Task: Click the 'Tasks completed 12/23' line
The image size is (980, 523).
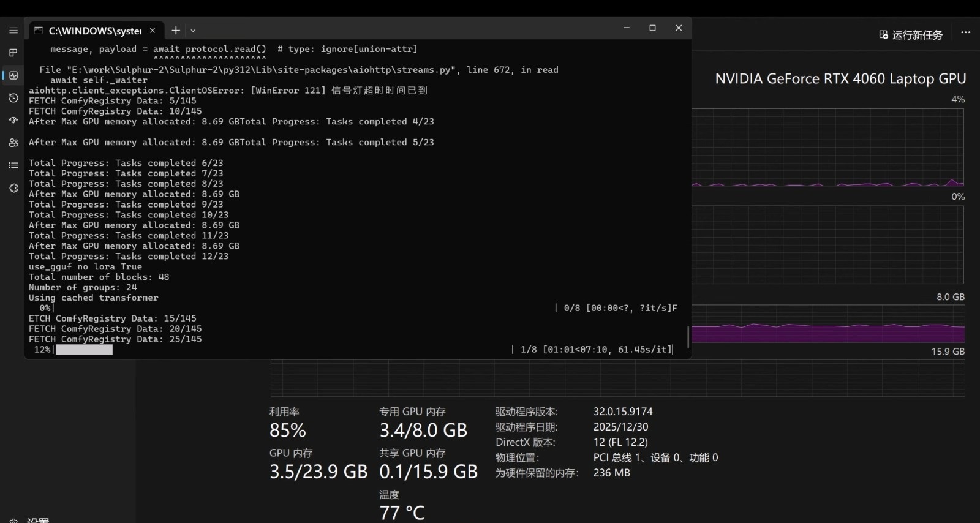Action: tap(129, 257)
